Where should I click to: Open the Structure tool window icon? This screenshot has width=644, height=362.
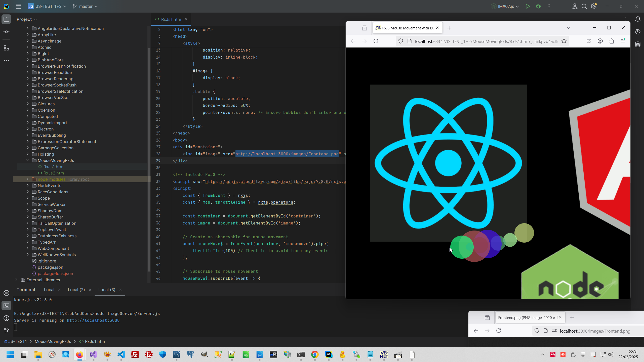pyautogui.click(x=7, y=48)
